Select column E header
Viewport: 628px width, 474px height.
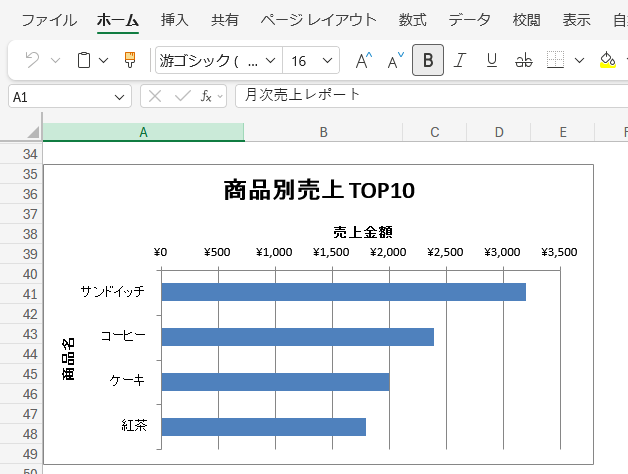point(563,132)
